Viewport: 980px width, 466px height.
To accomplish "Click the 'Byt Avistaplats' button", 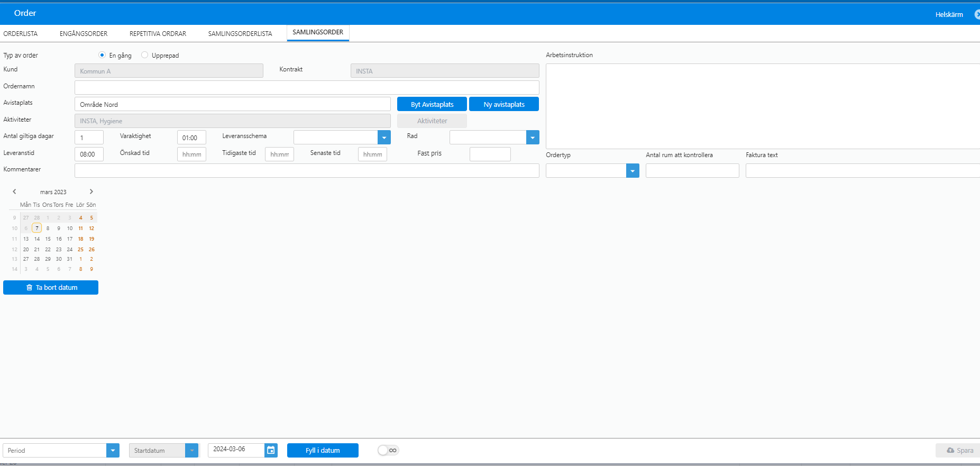I will pos(432,104).
